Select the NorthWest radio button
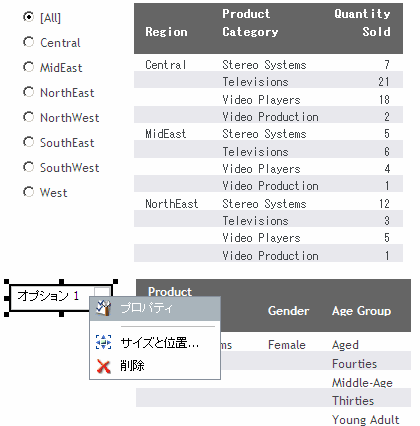 pos(29,117)
